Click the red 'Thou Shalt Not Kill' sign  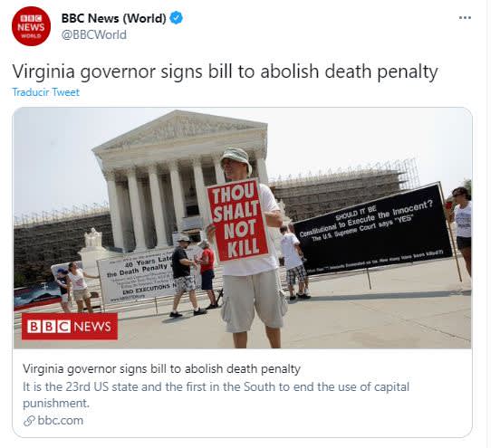coord(238,221)
